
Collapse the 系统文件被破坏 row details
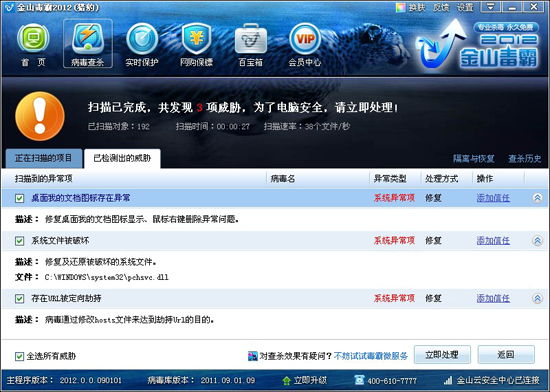pos(537,241)
